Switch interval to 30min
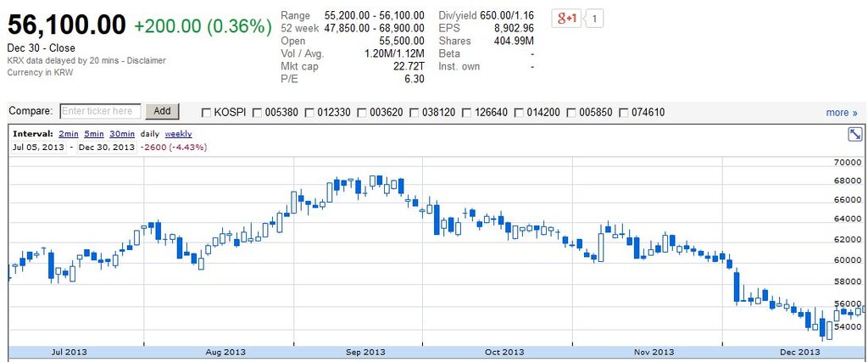Image resolution: width=868 pixels, height=362 pixels. (x=122, y=134)
